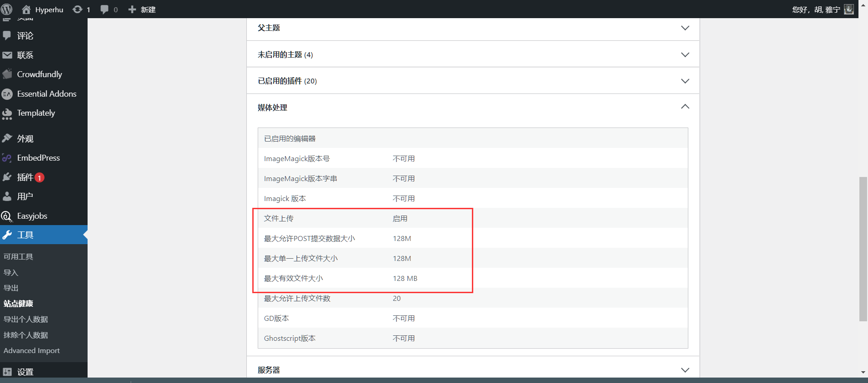Open the Crowdfundly menu item
Viewport: 868px width, 383px height.
point(39,74)
